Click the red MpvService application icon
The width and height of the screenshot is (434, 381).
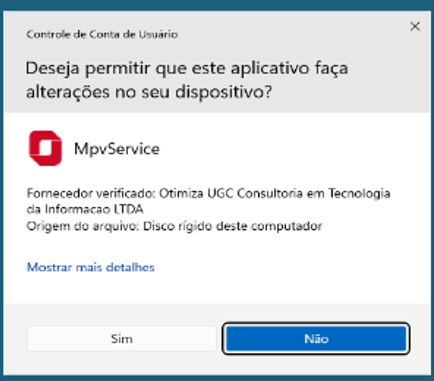coord(45,148)
